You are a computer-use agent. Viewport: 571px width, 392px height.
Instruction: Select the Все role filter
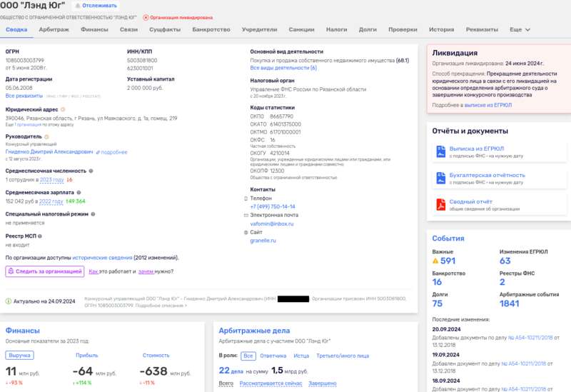point(248,356)
